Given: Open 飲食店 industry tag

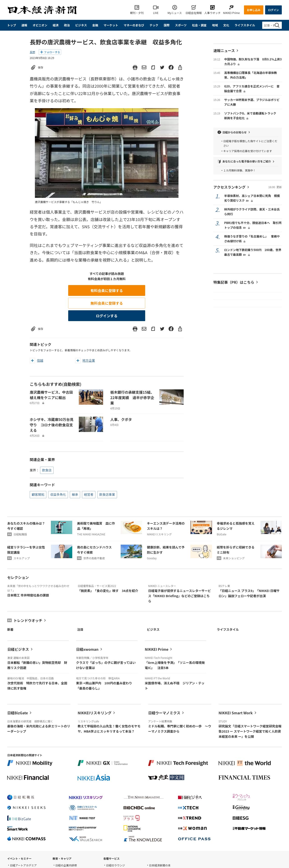Looking at the screenshot, I should click(47, 470).
